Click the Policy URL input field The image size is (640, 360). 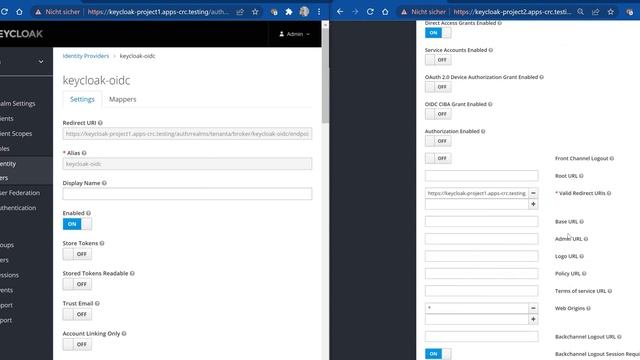tap(482, 273)
